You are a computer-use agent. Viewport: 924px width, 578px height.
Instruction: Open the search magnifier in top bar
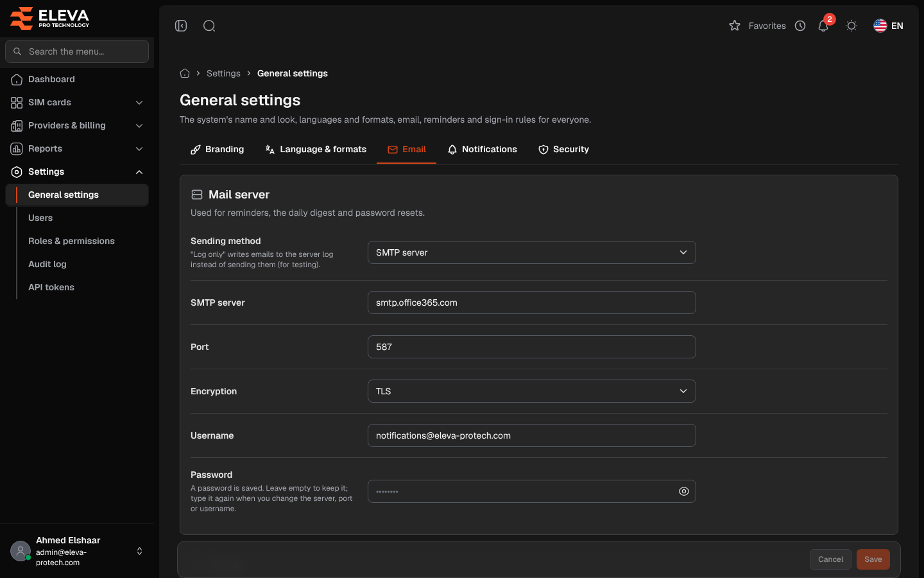click(209, 26)
